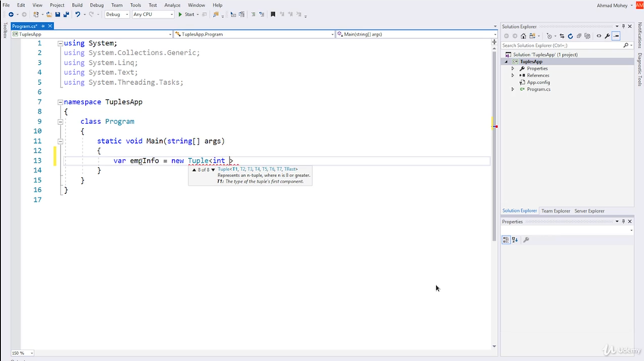Viewport: 644px width, 361px height.
Task: Open the Analyze menu
Action: (173, 5)
